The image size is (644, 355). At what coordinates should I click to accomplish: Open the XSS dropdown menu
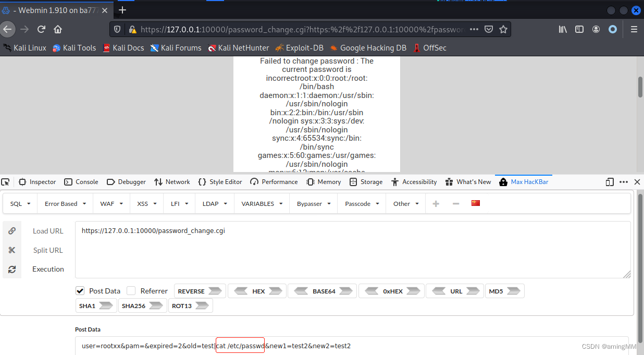tap(147, 204)
